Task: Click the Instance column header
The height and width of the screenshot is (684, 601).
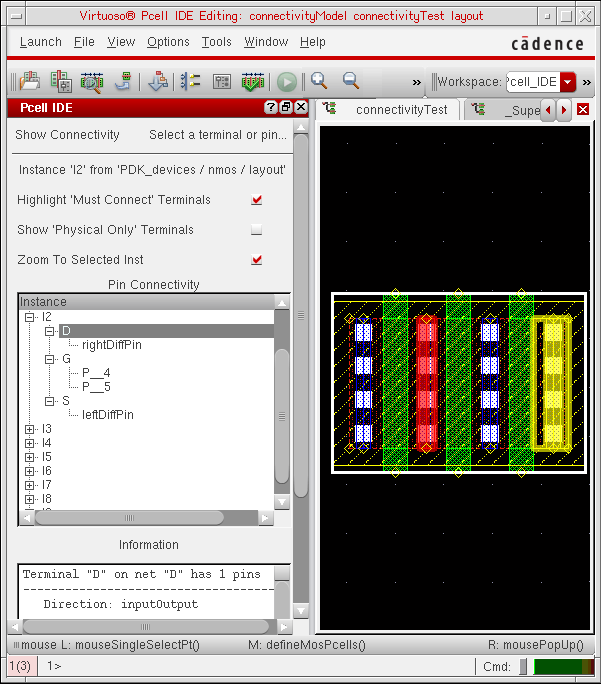Action: [x=147, y=302]
